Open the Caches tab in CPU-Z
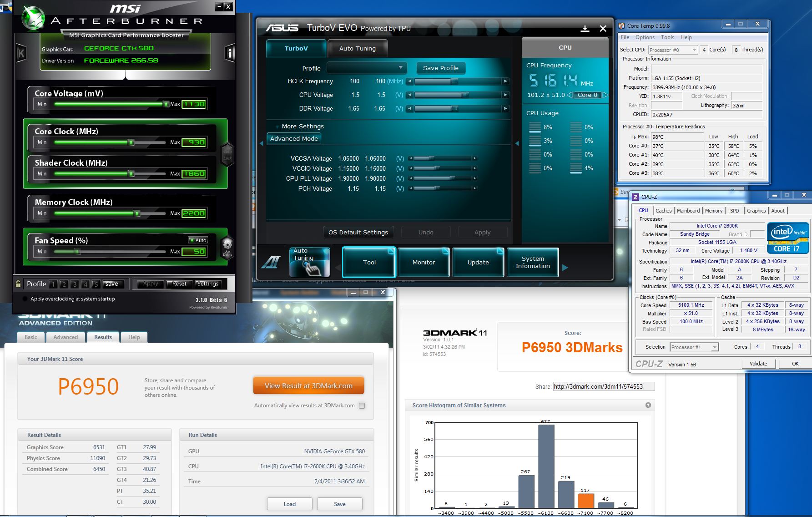The image size is (812, 517). point(663,211)
